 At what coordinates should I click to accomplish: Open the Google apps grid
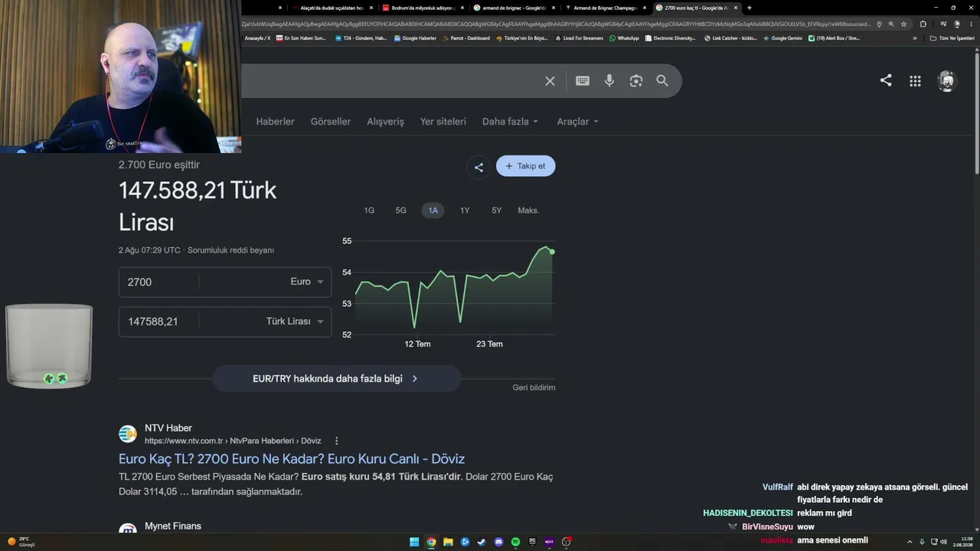click(915, 81)
